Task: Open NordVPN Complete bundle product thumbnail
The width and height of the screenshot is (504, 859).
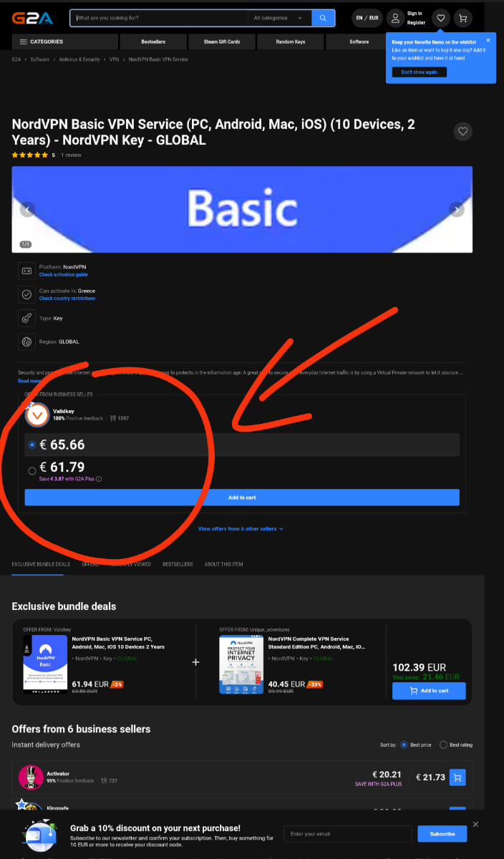Action: (241, 664)
